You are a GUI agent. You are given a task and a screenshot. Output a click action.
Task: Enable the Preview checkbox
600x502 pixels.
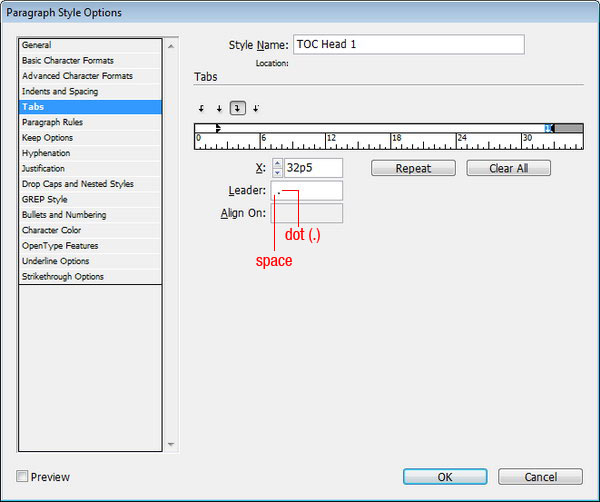click(x=22, y=476)
